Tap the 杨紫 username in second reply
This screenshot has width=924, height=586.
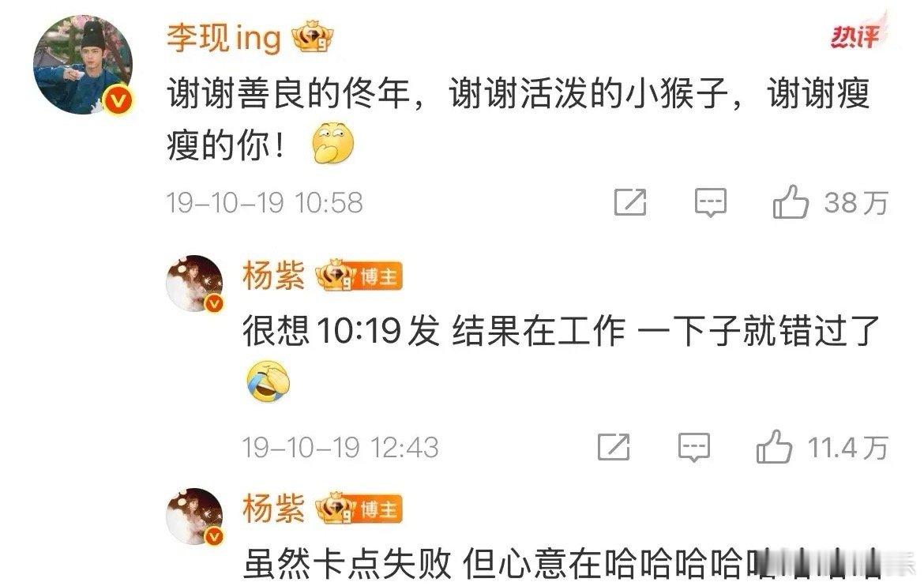click(273, 509)
